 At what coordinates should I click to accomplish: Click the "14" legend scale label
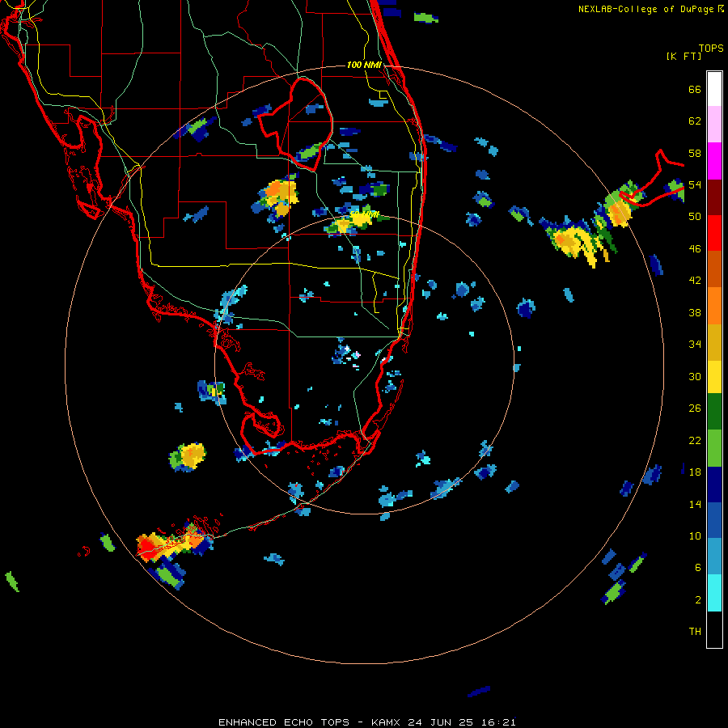pos(695,504)
